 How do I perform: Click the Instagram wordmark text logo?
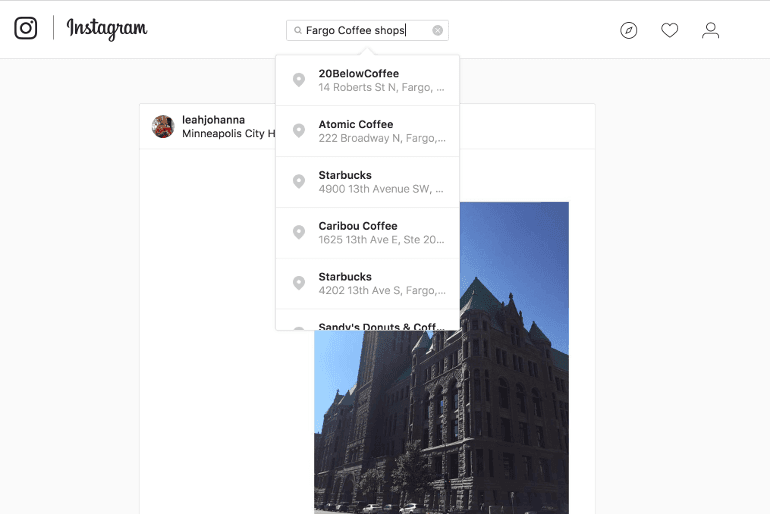107,28
